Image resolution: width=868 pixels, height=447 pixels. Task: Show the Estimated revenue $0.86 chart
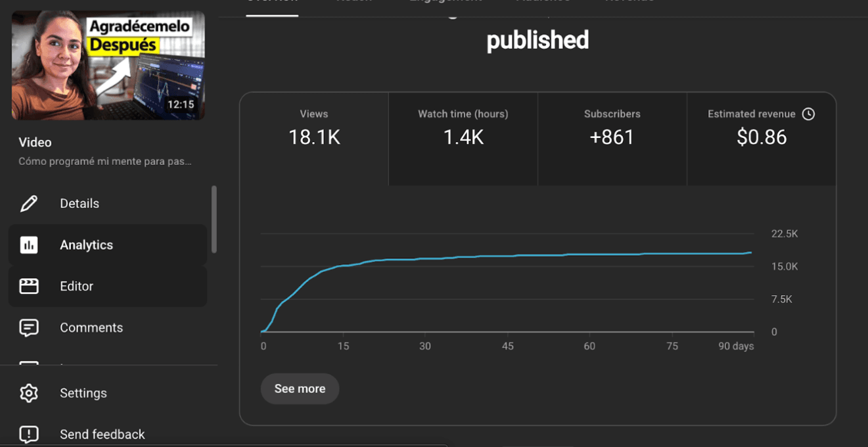click(761, 139)
